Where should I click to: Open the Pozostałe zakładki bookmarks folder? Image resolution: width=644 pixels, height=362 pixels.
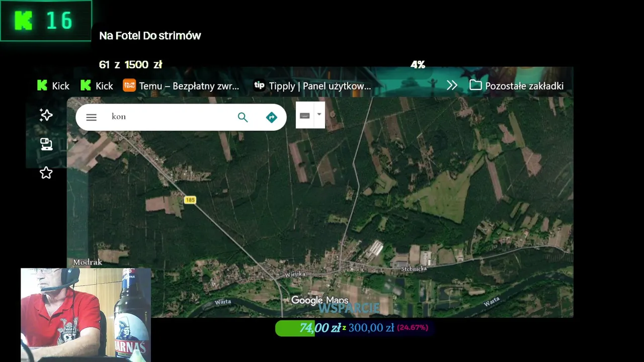[x=516, y=85]
